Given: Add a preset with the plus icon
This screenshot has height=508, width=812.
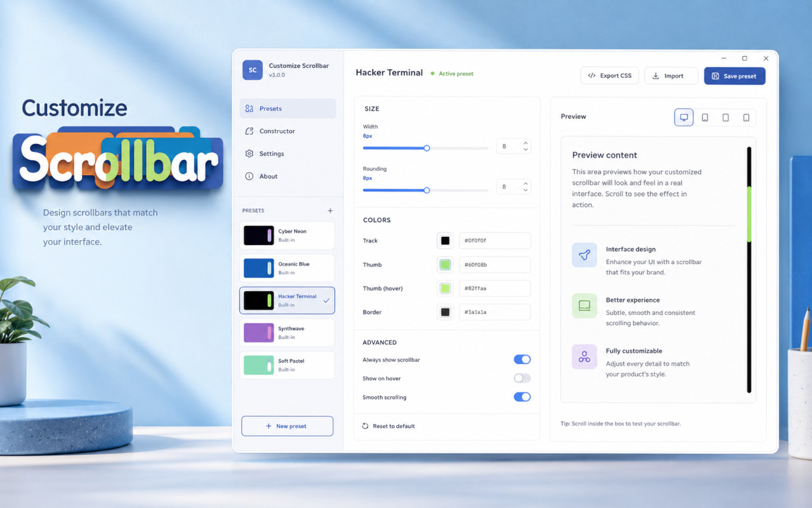Looking at the screenshot, I should (x=330, y=210).
